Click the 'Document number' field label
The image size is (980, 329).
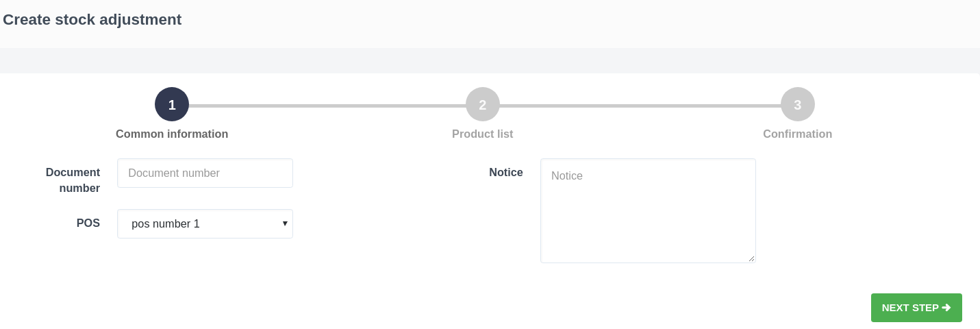[x=73, y=180]
